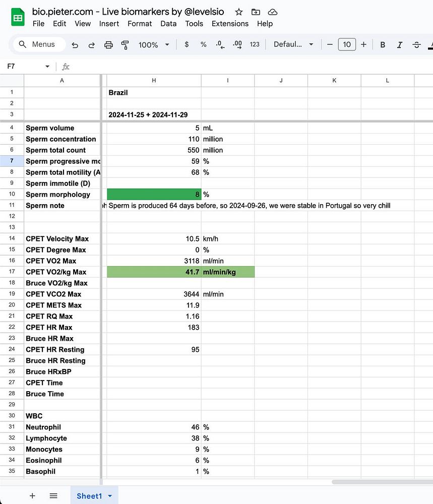
Task: Select green highlighted 41.7 cell
Action: click(154, 272)
